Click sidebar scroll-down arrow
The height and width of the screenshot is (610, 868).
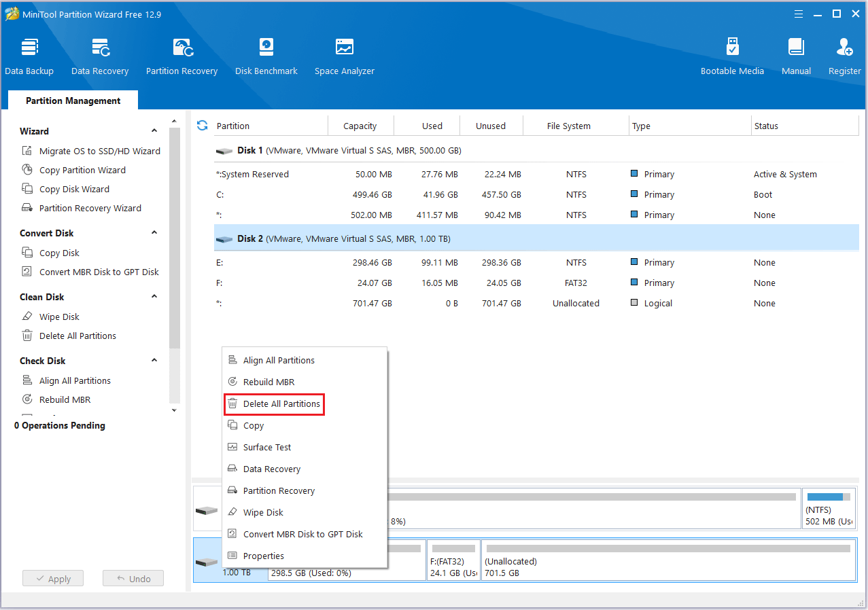[174, 410]
